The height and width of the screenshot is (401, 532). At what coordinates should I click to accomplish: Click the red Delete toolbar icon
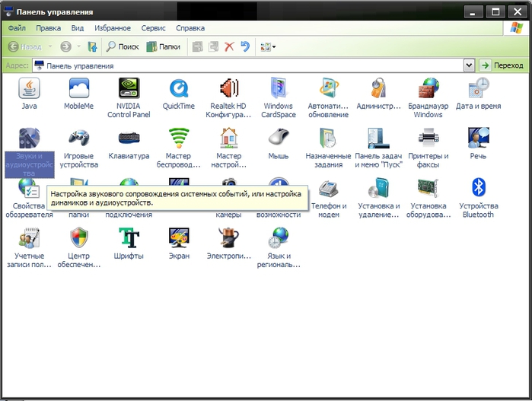229,46
